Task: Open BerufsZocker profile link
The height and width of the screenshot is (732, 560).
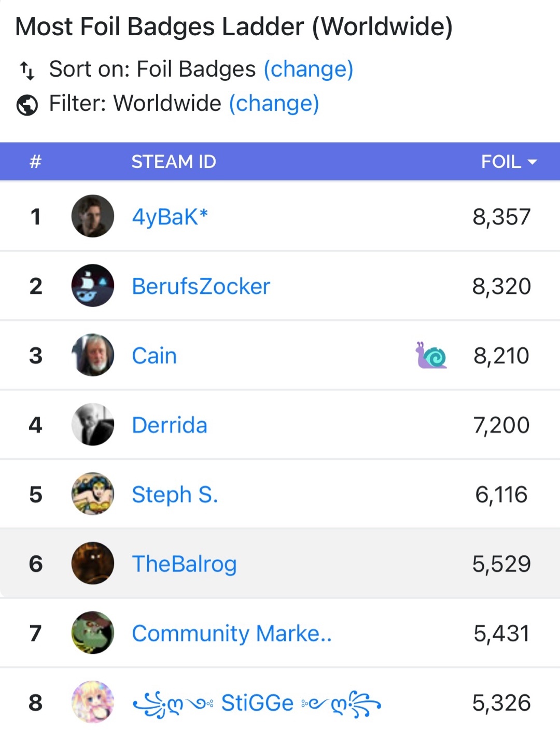Action: 201,286
